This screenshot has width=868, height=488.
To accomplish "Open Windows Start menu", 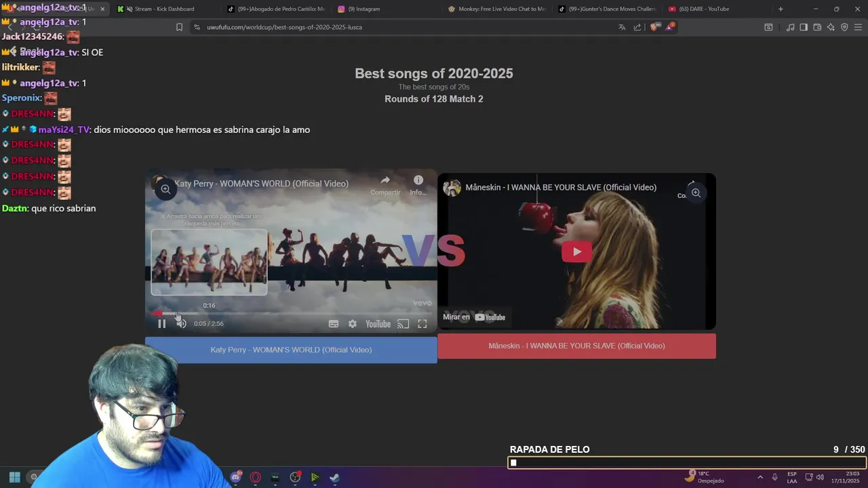I will 14,477.
